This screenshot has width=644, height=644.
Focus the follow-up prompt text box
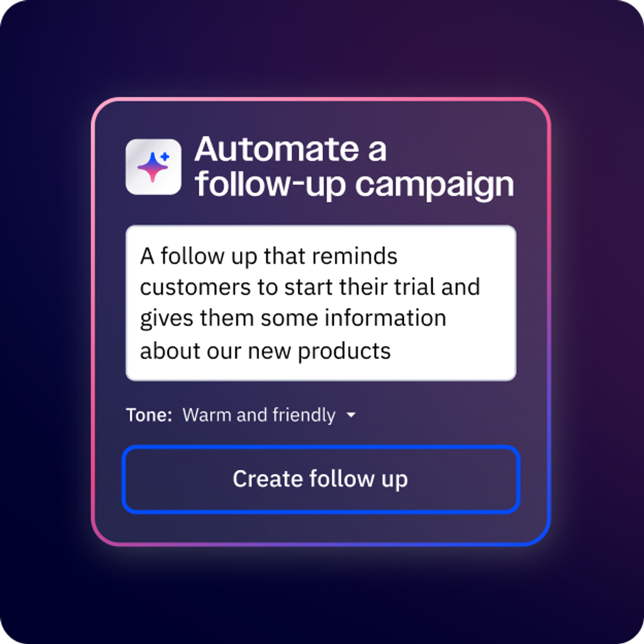click(x=321, y=303)
